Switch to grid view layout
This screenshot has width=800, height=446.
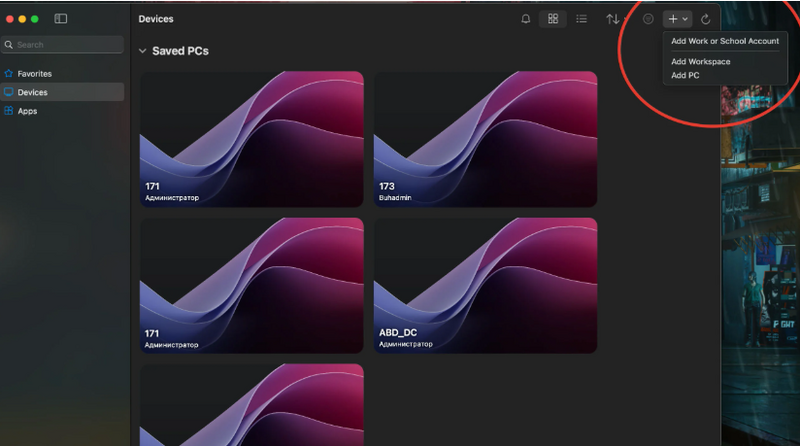point(553,19)
